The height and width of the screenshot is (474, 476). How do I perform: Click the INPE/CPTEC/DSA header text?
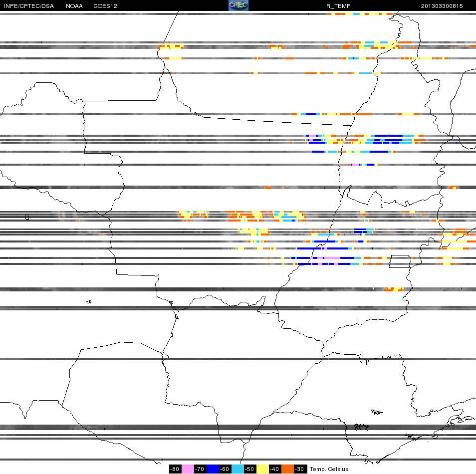click(29, 6)
